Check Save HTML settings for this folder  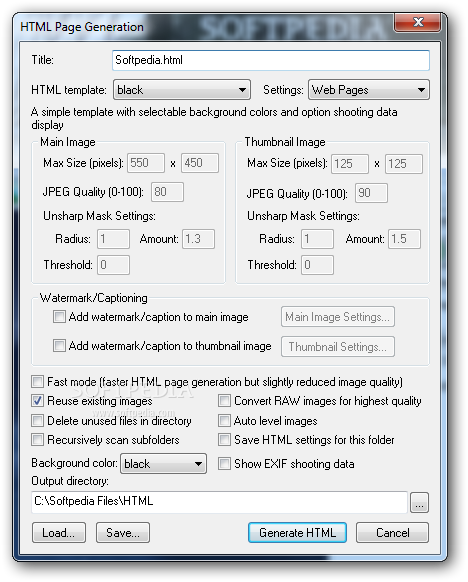224,440
